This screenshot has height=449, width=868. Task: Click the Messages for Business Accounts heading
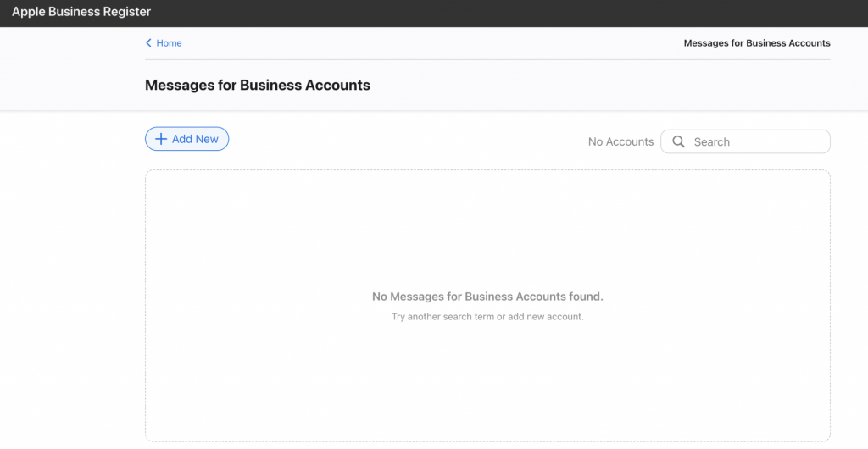[x=258, y=86]
